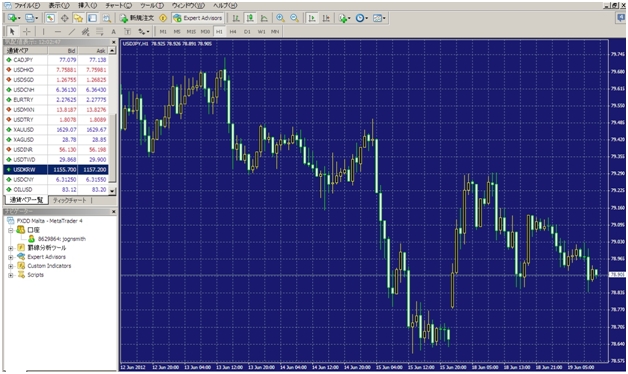This screenshot has height=374, width=628.
Task: Click the zoom in magnifier icon
Action: pyautogui.click(x=280, y=18)
